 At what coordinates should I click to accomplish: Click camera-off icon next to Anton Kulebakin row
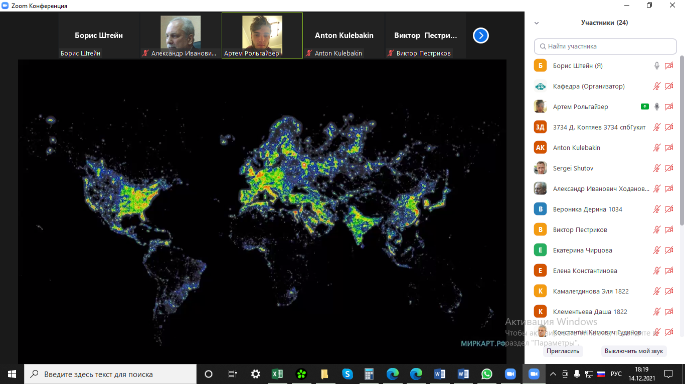669,148
